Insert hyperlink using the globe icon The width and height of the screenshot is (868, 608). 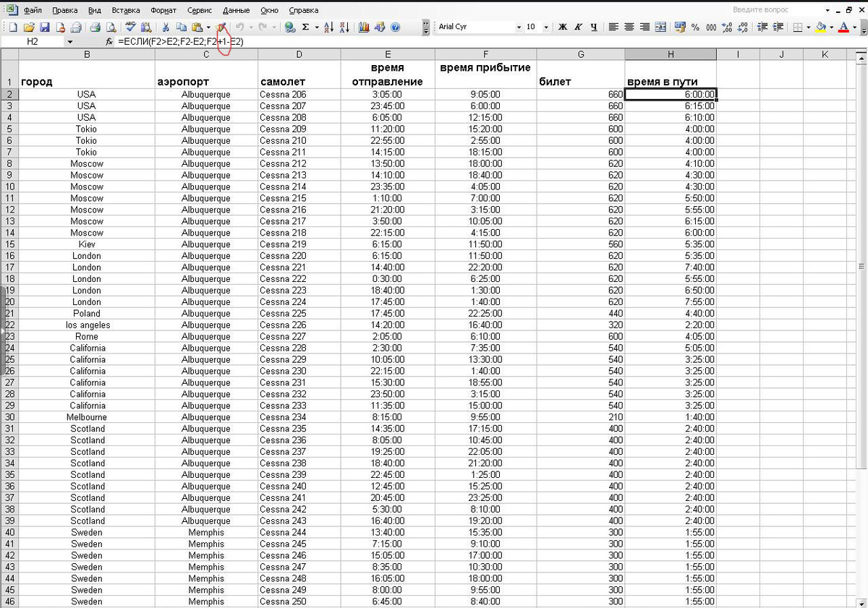289,27
